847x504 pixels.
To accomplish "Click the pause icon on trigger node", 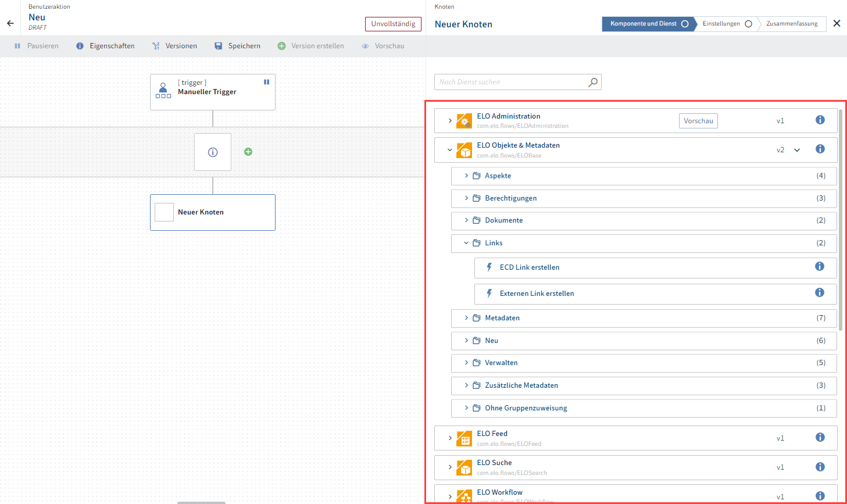I will coord(266,82).
